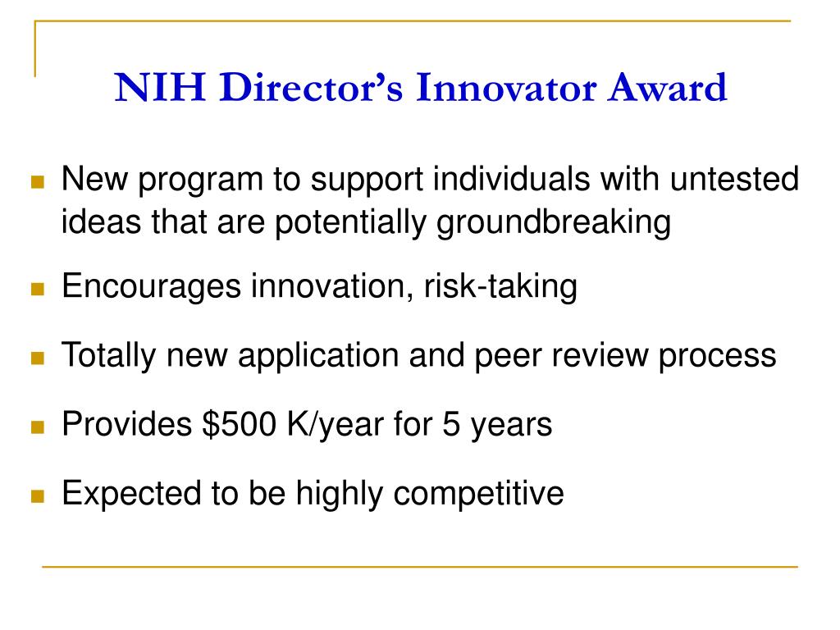
Task: Click the bullet square beside 'New program'
Action: pyautogui.click(x=38, y=181)
